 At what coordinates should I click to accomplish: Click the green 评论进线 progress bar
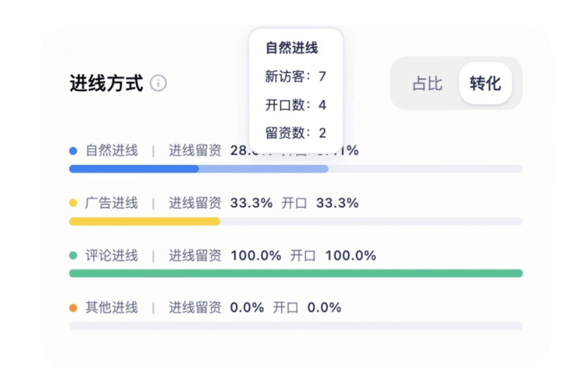tap(296, 274)
